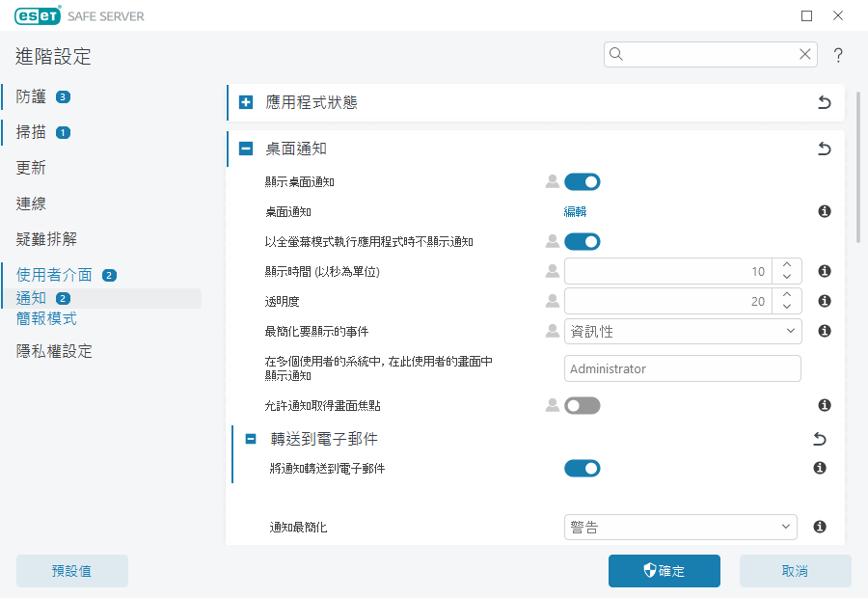Enable the 允許通知取得畫面焦點 toggle
The image size is (868, 598).
click(582, 405)
